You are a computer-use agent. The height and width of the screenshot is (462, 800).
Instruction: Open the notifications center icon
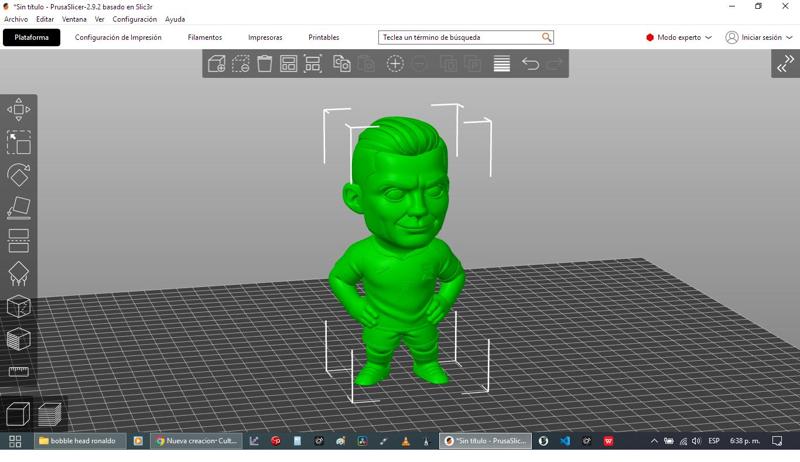tap(777, 441)
